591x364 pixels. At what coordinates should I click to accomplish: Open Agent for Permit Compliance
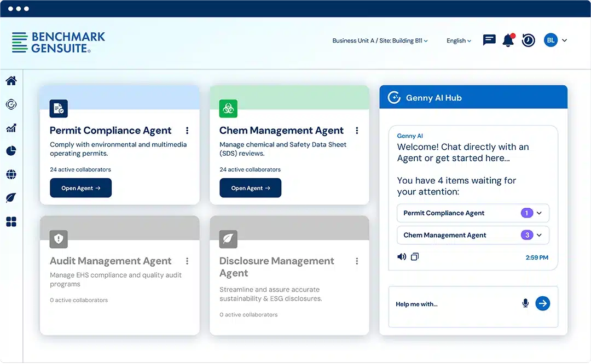[80, 188]
